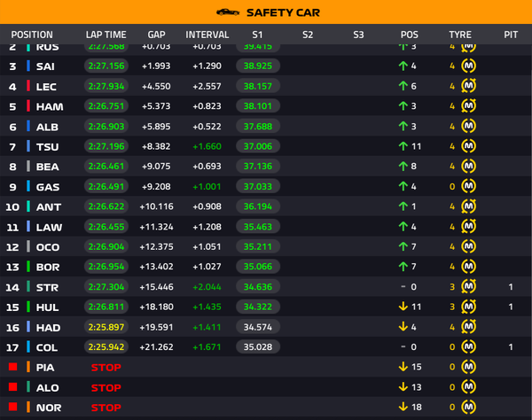Click the green up arrow for LEC

(403, 86)
